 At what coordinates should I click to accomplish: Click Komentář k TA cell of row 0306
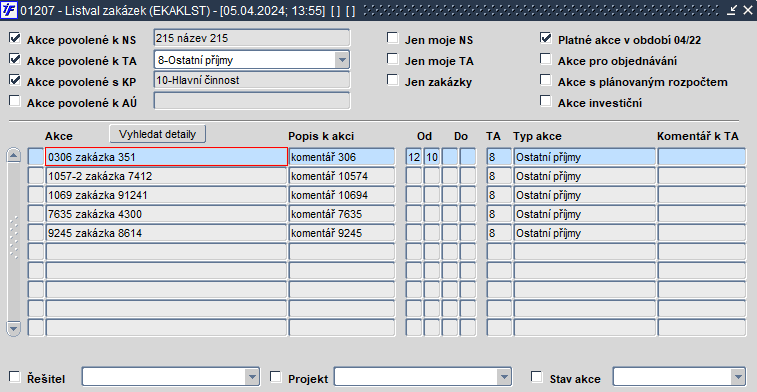(x=701, y=157)
